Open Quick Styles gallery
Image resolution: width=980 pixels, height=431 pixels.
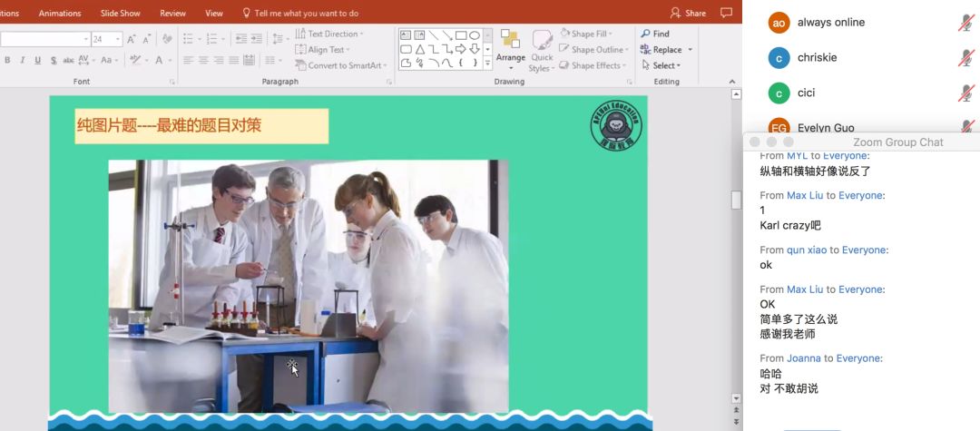coord(542,51)
